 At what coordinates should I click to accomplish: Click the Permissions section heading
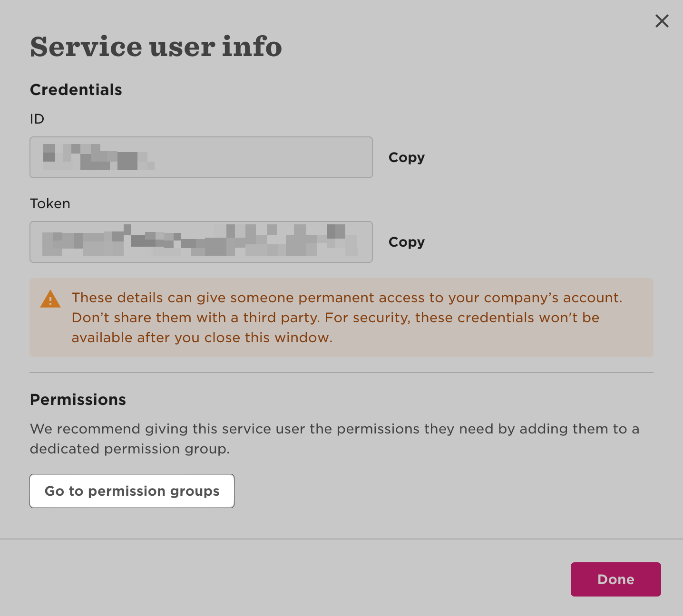(78, 400)
